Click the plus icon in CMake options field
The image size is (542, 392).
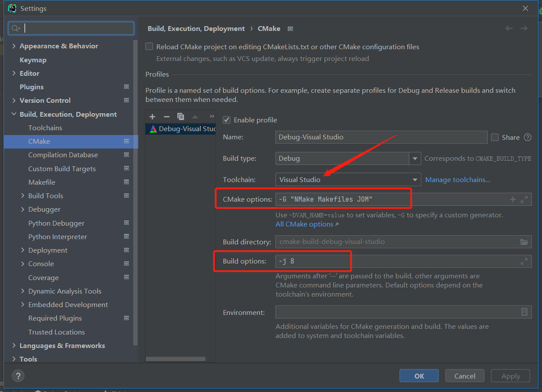point(513,199)
